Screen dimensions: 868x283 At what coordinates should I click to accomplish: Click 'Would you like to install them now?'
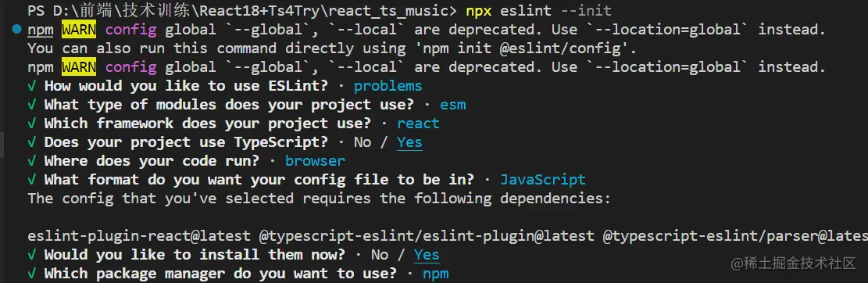click(x=195, y=256)
